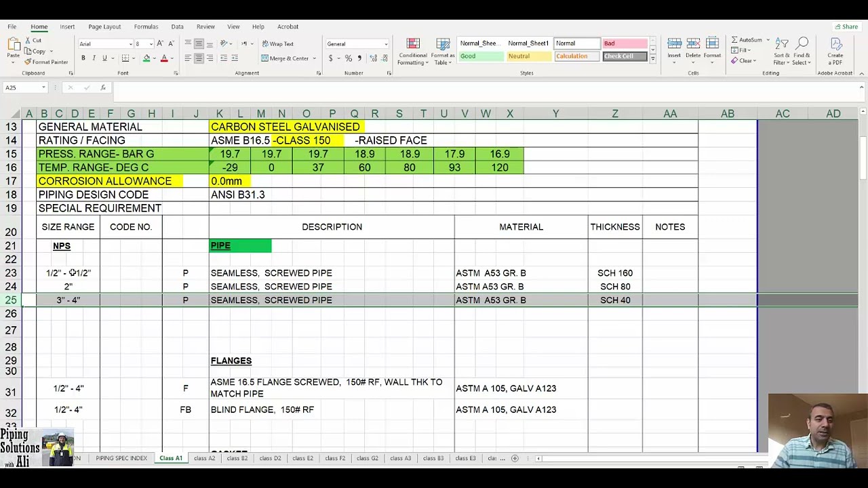Apply Percent Style

tap(349, 58)
